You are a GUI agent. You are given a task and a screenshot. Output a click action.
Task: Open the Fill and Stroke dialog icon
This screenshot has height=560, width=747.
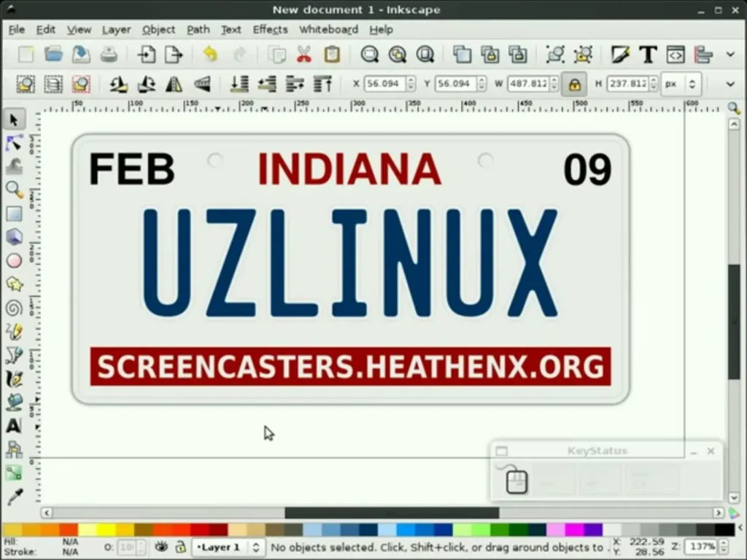pyautogui.click(x=620, y=54)
